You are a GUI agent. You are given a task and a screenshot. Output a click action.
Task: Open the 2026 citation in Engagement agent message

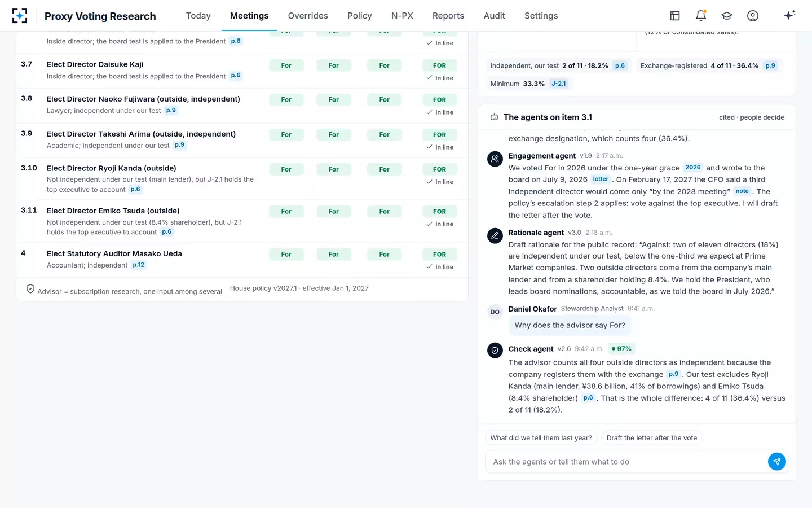[x=693, y=168]
